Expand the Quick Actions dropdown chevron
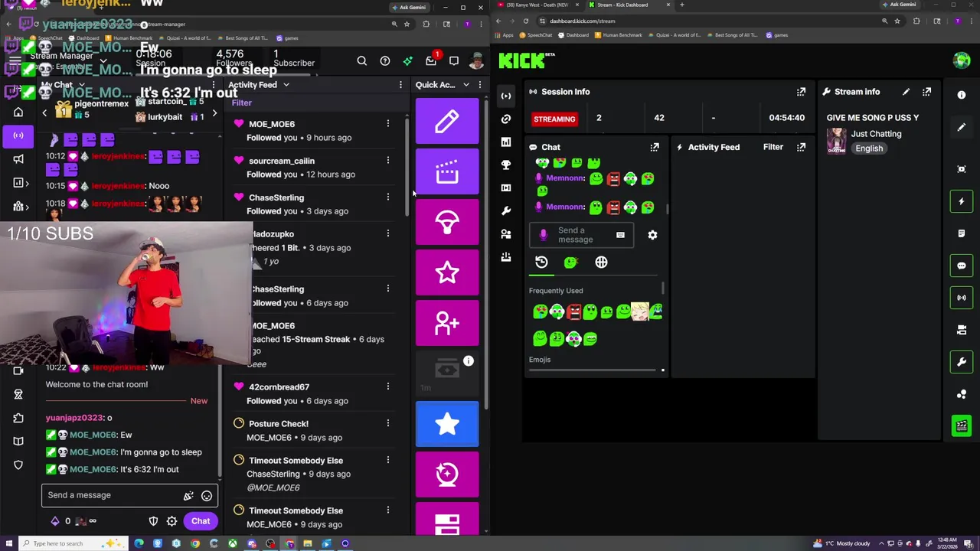This screenshot has height=551, width=980. [x=465, y=85]
